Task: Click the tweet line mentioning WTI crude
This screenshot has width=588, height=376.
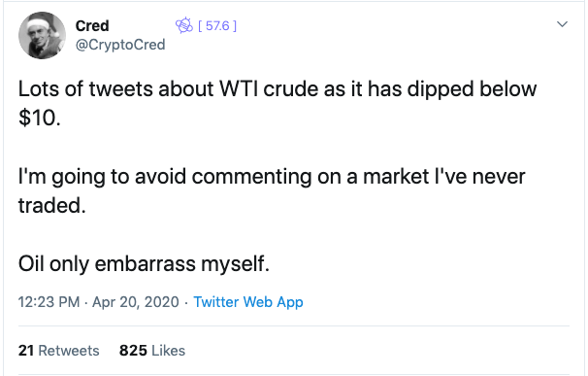Action: coord(278,89)
